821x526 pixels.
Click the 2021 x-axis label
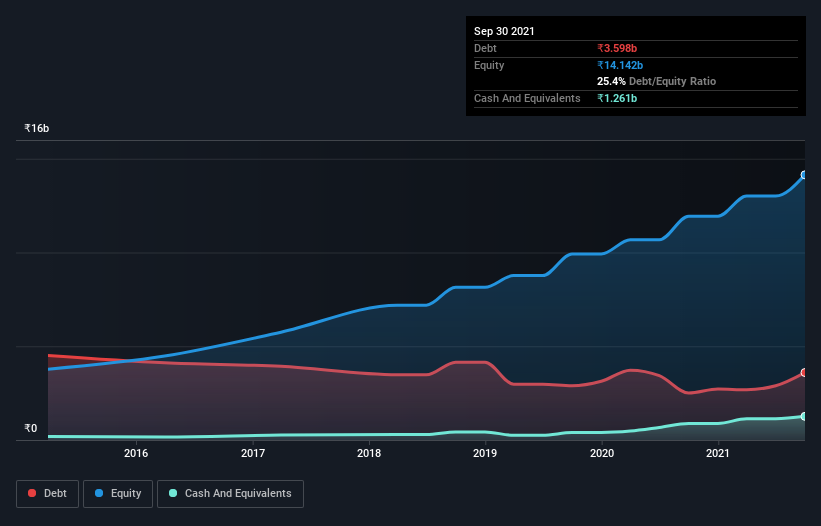coord(717,453)
